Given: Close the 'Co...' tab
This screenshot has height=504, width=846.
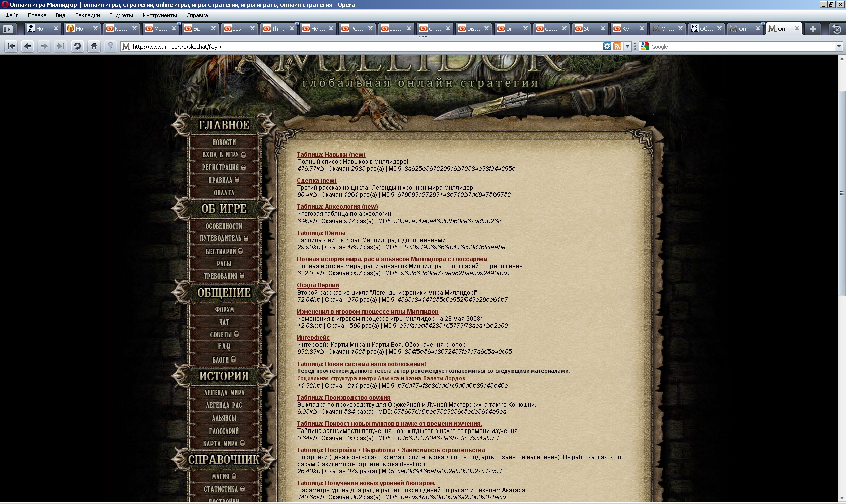Looking at the screenshot, I should point(564,28).
